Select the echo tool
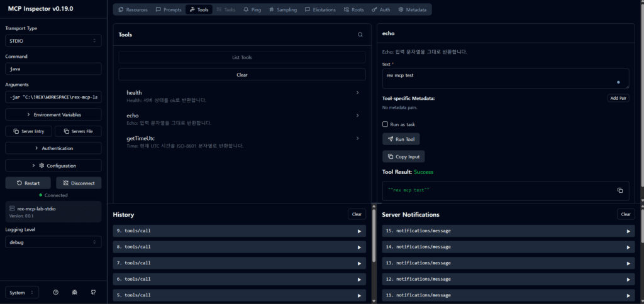Image resolution: width=644 pixels, height=304 pixels. (242, 119)
